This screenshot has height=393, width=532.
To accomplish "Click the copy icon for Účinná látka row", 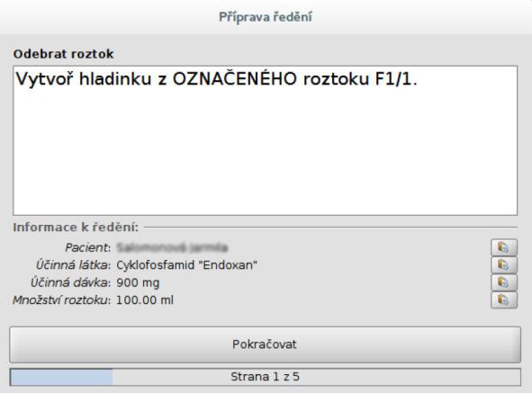I will coord(504,264).
